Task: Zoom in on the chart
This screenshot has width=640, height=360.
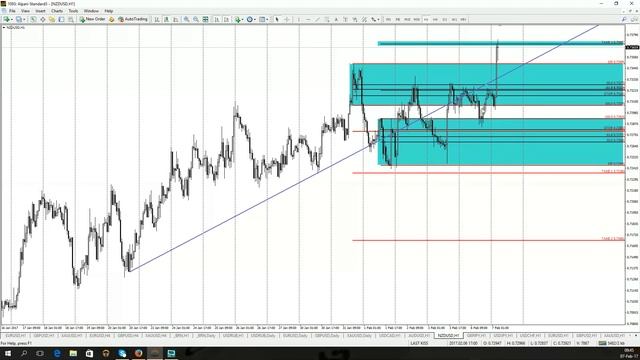Action: click(x=186, y=19)
